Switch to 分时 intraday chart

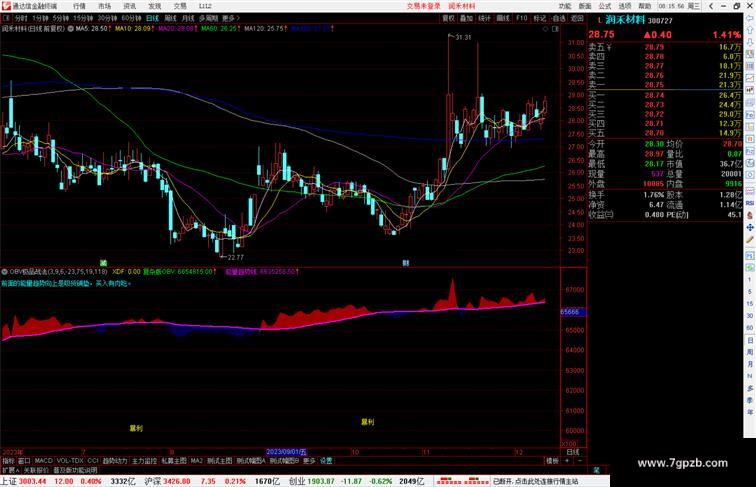[x=21, y=18]
